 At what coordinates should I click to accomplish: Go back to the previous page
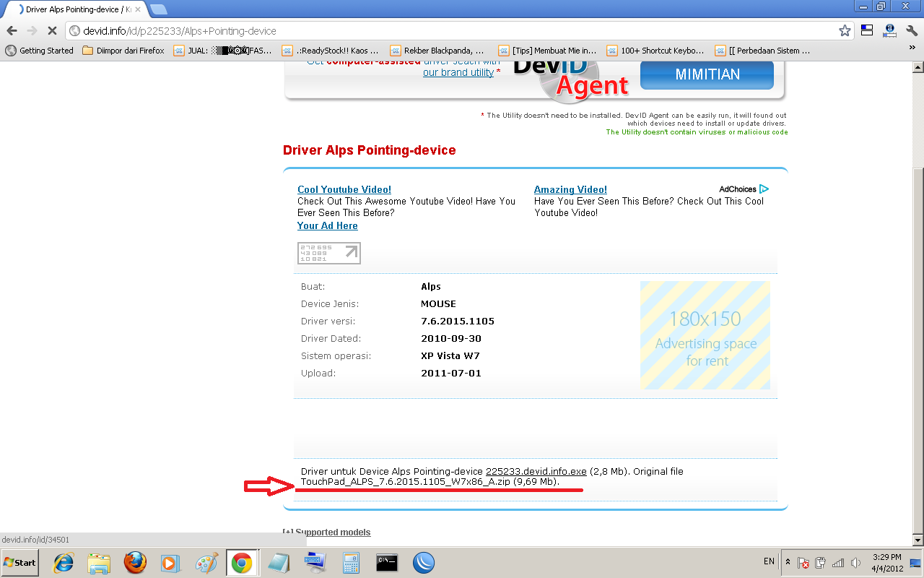(x=12, y=31)
